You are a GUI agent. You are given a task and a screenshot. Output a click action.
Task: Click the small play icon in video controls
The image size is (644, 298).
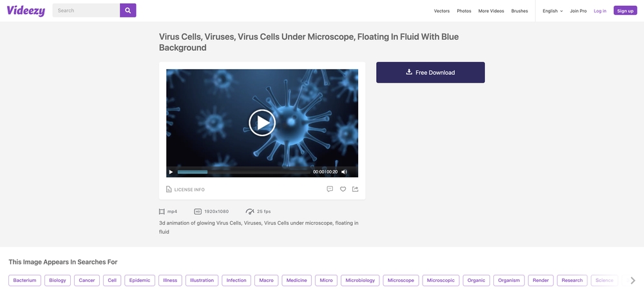(171, 172)
